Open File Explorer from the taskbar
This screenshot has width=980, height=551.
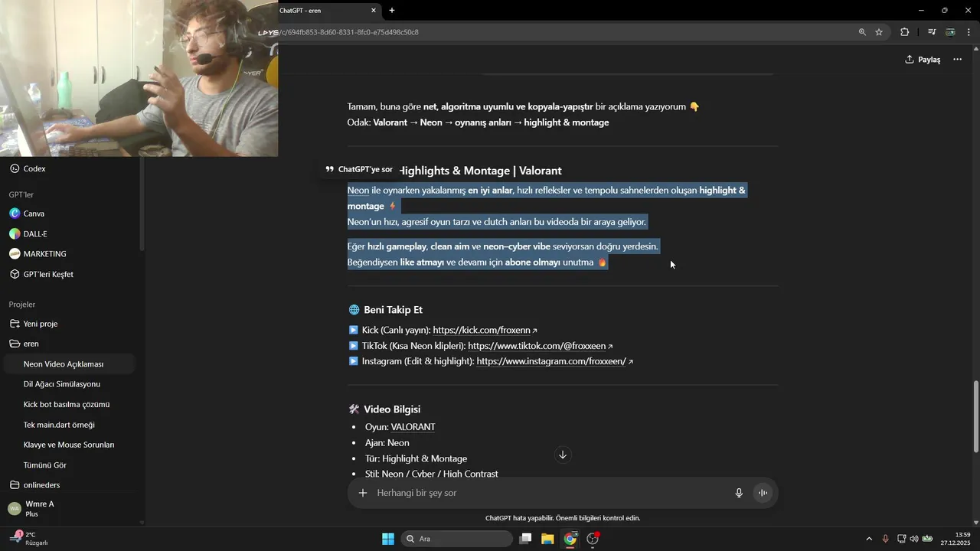[547, 539]
